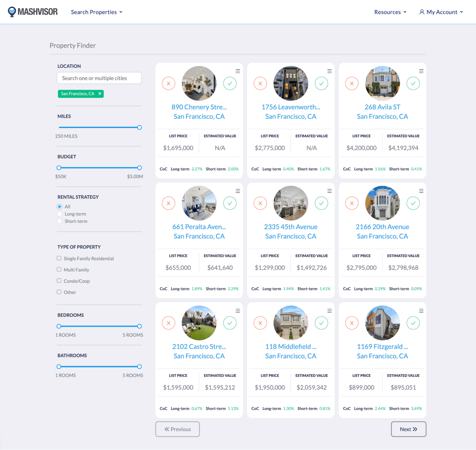Viewport: 476px width, 450px height.
Task: Check the Multi Family property type
Action: [59, 270]
